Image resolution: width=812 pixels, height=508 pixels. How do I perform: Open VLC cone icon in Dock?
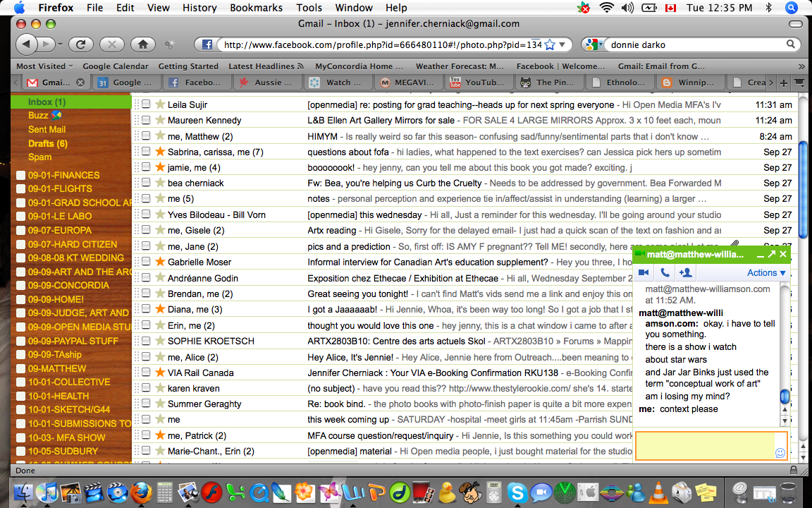pyautogui.click(x=658, y=492)
